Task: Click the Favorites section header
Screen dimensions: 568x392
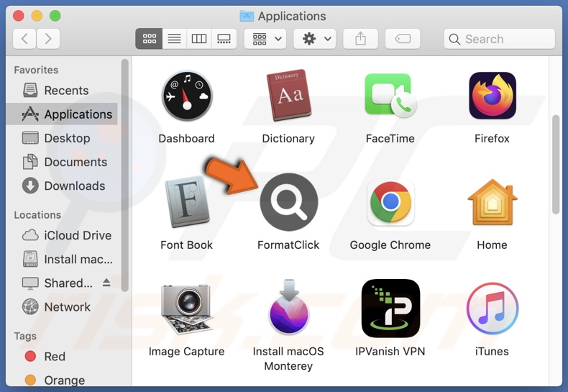Action: pyautogui.click(x=36, y=70)
